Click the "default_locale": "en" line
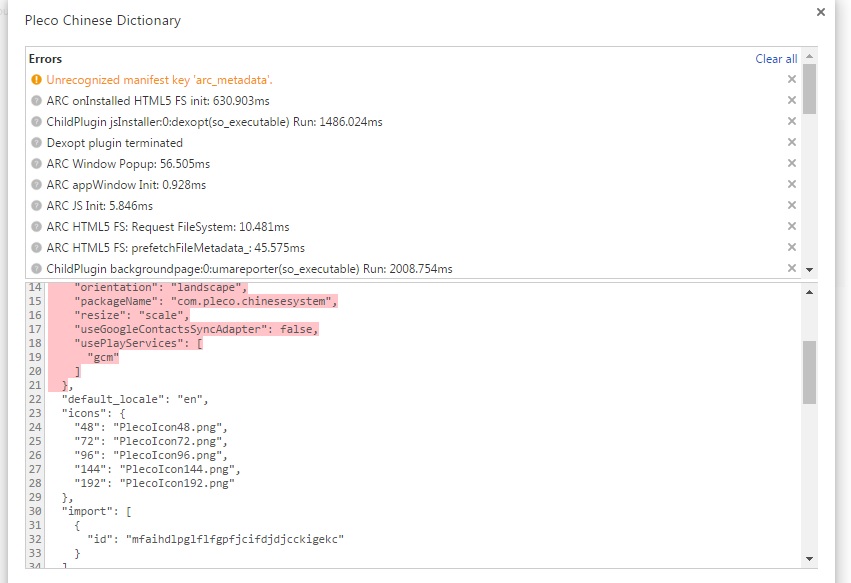851x583 pixels. point(135,400)
